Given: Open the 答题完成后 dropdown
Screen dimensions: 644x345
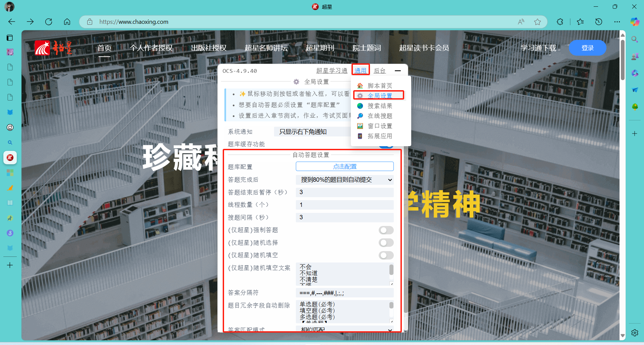Looking at the screenshot, I should (x=345, y=180).
